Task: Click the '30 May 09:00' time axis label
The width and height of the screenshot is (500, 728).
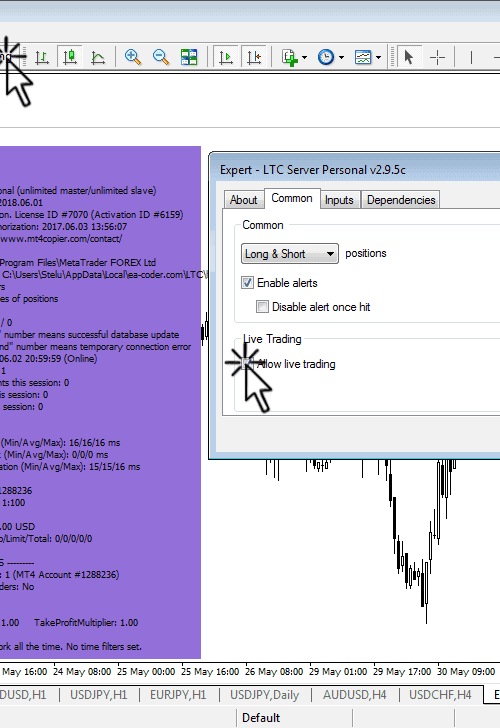Action: pyautogui.click(x=466, y=672)
